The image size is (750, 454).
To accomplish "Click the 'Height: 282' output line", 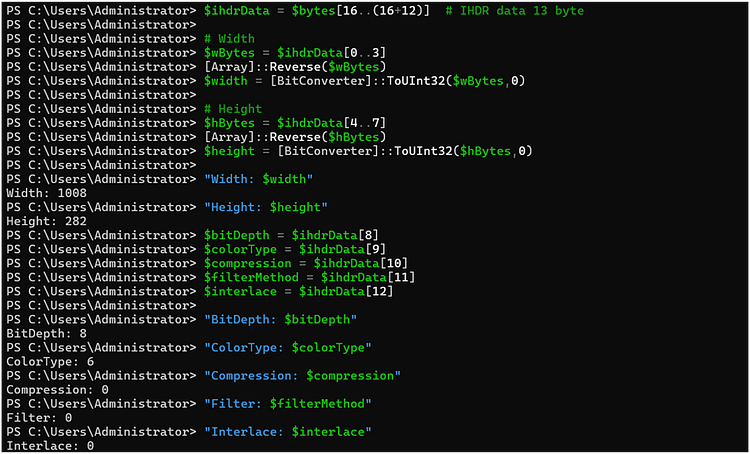I will (x=46, y=221).
